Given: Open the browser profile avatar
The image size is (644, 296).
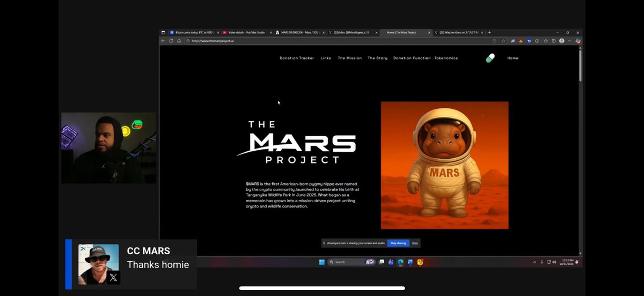Looking at the screenshot, I should pyautogui.click(x=562, y=41).
